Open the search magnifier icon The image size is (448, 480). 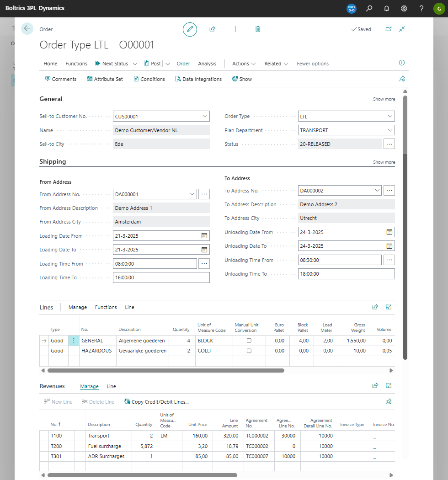(369, 8)
